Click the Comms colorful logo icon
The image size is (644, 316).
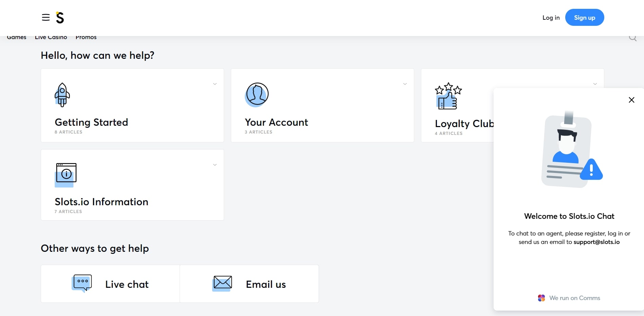[541, 298]
